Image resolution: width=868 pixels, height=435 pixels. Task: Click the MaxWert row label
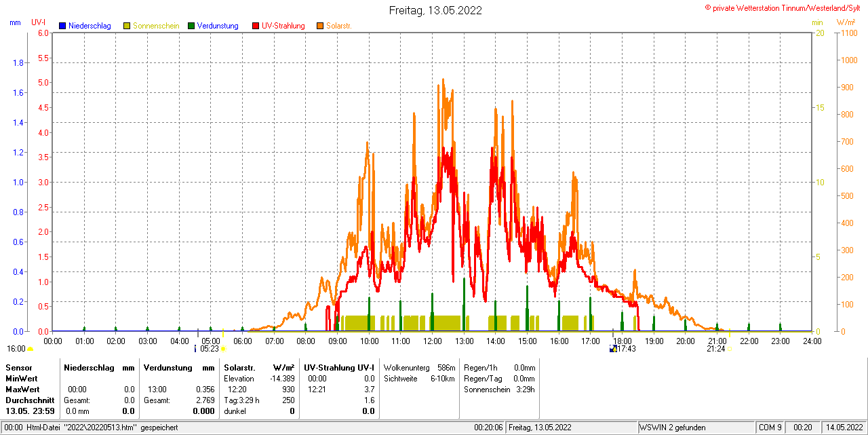coord(23,389)
